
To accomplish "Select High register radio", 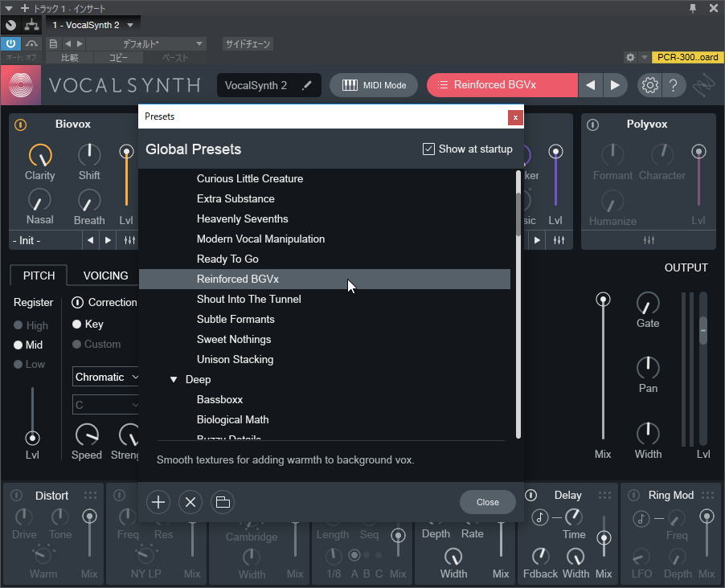I will click(18, 325).
